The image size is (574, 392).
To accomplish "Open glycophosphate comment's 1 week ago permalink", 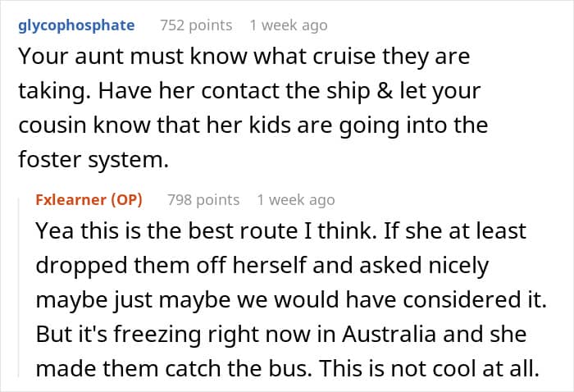I will pos(289,25).
